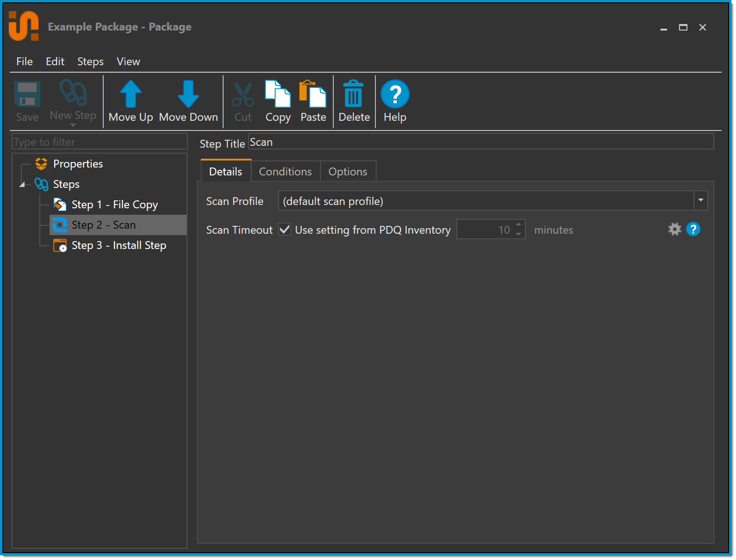Switch to the Options tab
The width and height of the screenshot is (736, 560).
[348, 172]
